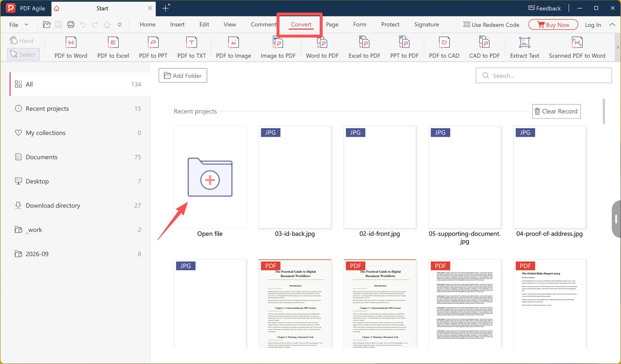
Task: Activate the Hand tool
Action: 21,41
